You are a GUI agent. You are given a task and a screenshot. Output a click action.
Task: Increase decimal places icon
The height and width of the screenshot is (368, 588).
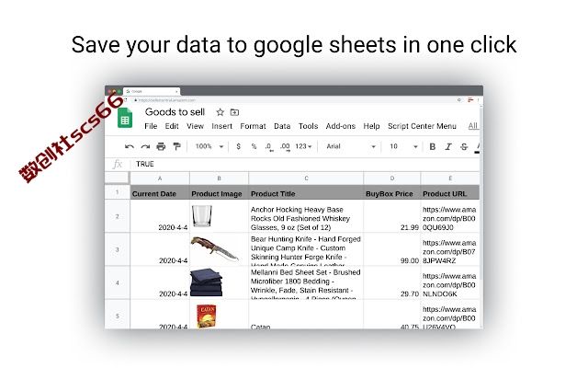click(x=285, y=147)
